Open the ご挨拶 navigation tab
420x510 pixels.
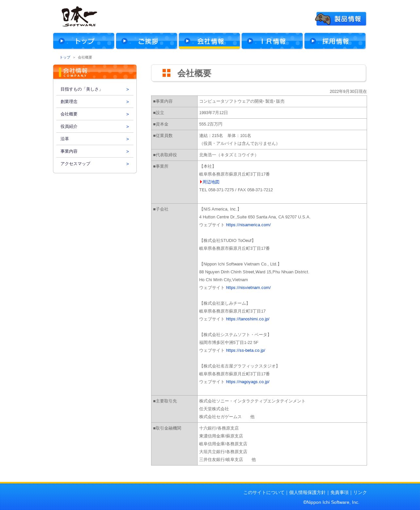(x=147, y=41)
